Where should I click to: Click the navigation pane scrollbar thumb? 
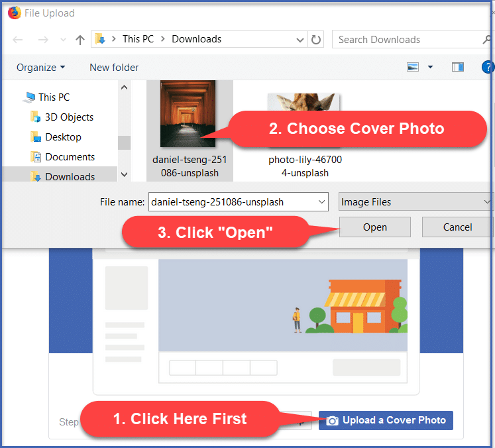click(x=125, y=142)
